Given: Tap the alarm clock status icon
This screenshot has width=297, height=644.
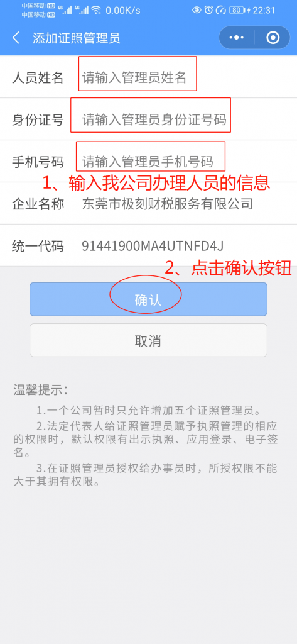Looking at the screenshot, I should click(209, 10).
